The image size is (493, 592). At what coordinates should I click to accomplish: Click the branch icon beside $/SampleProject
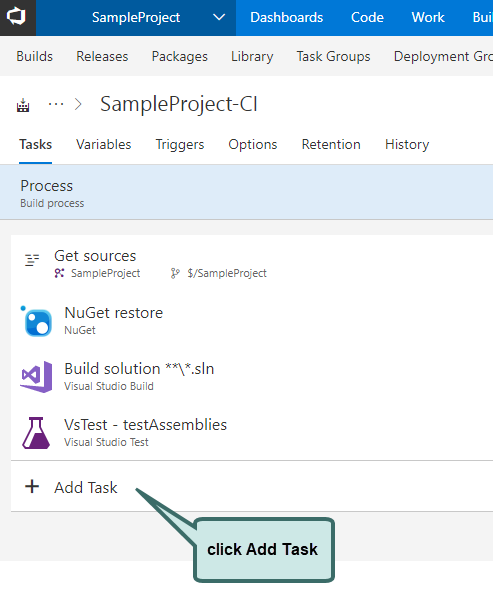tap(175, 273)
